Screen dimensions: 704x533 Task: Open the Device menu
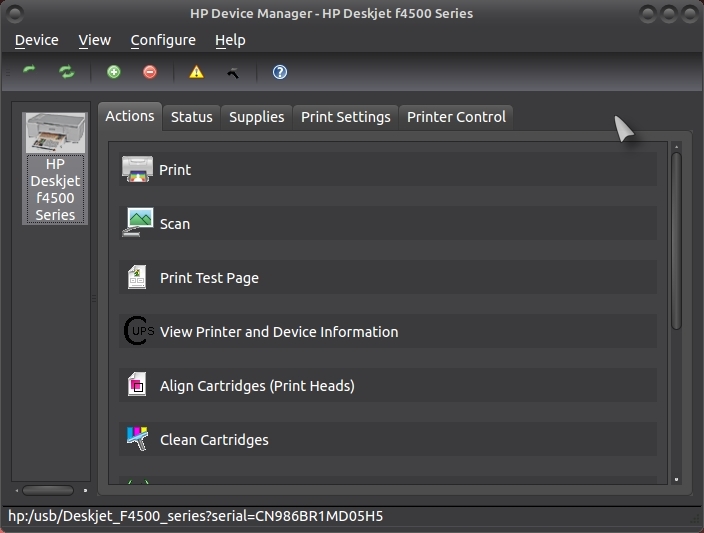pos(37,40)
